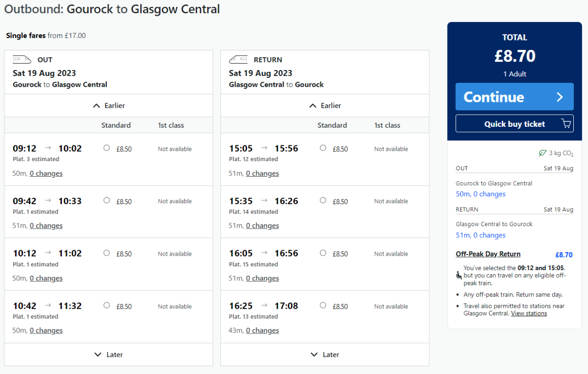Expand earlier return trains
The width and height of the screenshot is (588, 374).
(x=325, y=106)
